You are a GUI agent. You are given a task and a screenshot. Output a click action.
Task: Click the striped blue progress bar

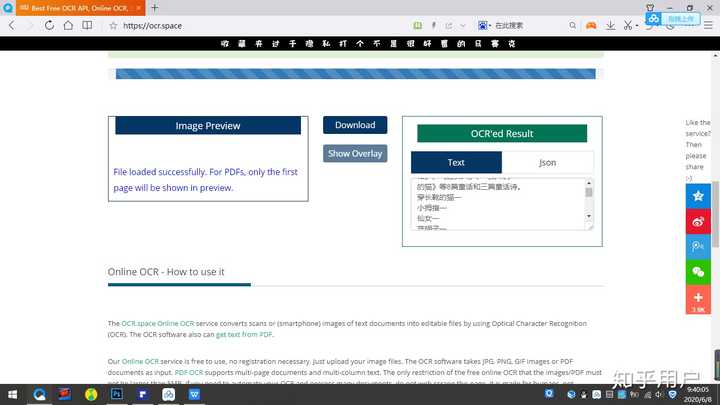pos(355,73)
